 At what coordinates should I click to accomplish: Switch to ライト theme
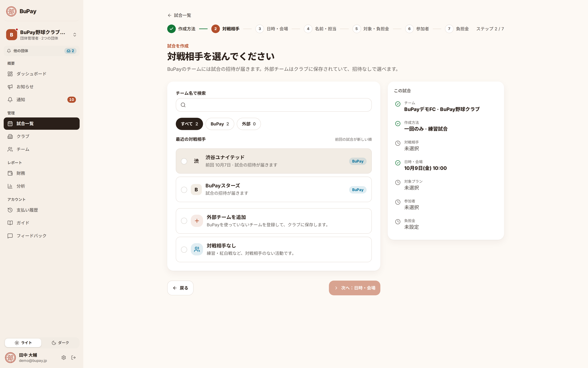(23, 343)
